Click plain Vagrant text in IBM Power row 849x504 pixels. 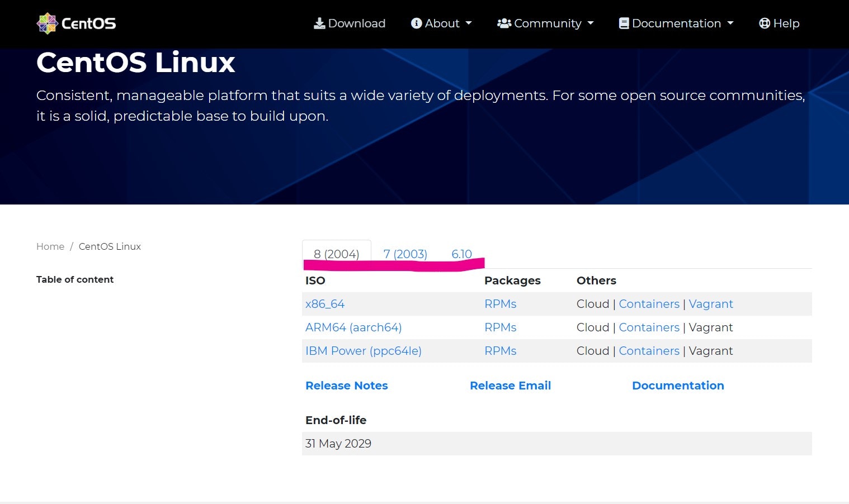point(711,351)
